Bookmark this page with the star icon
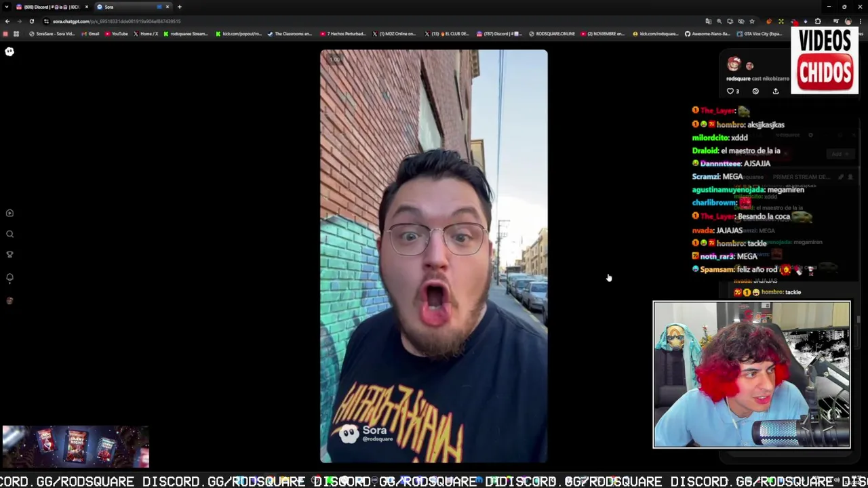This screenshot has height=488, width=868. point(752,21)
